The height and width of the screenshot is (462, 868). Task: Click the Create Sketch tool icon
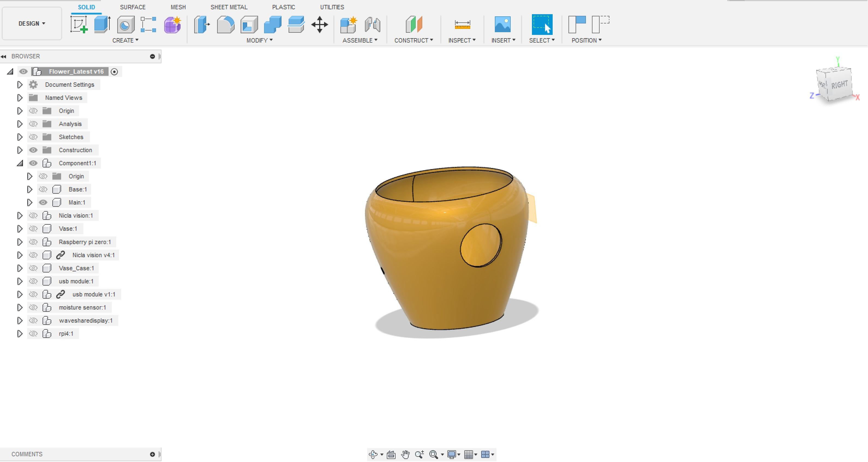click(79, 24)
